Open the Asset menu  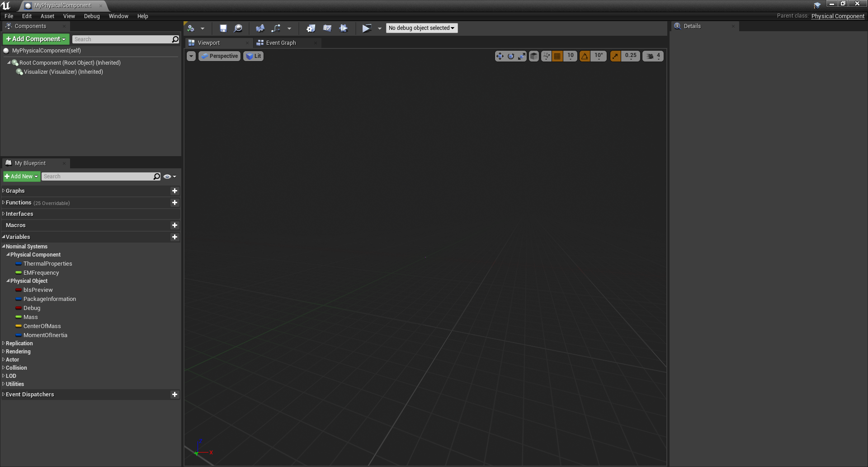coord(47,16)
